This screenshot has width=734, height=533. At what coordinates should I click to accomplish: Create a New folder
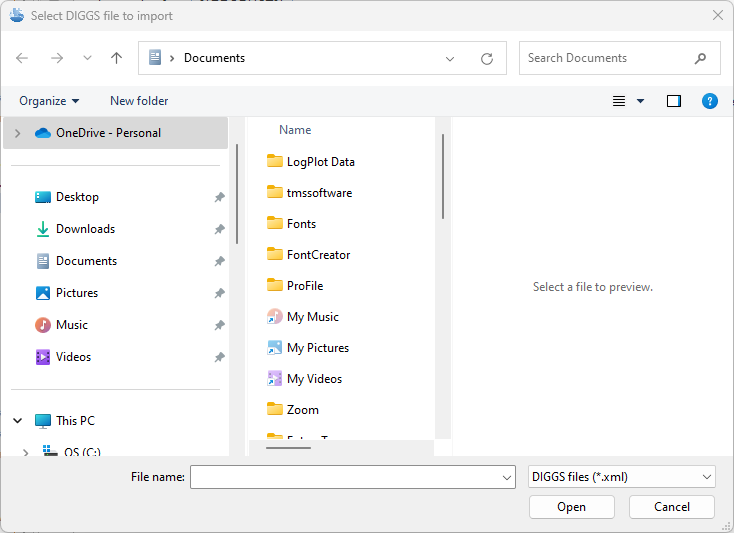pyautogui.click(x=139, y=101)
